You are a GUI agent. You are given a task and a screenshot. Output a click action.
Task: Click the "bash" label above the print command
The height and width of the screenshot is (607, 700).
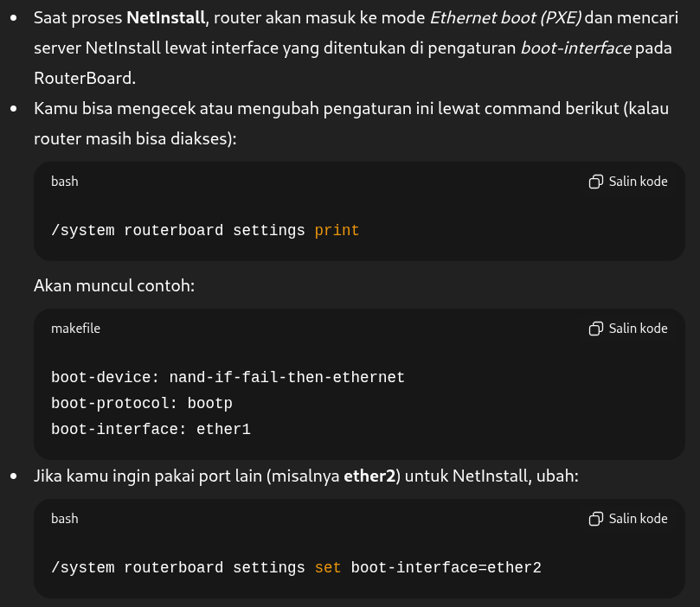click(65, 182)
